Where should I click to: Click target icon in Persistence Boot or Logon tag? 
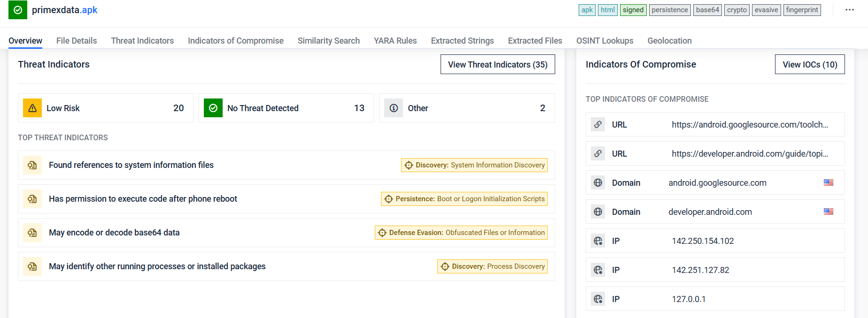388,199
